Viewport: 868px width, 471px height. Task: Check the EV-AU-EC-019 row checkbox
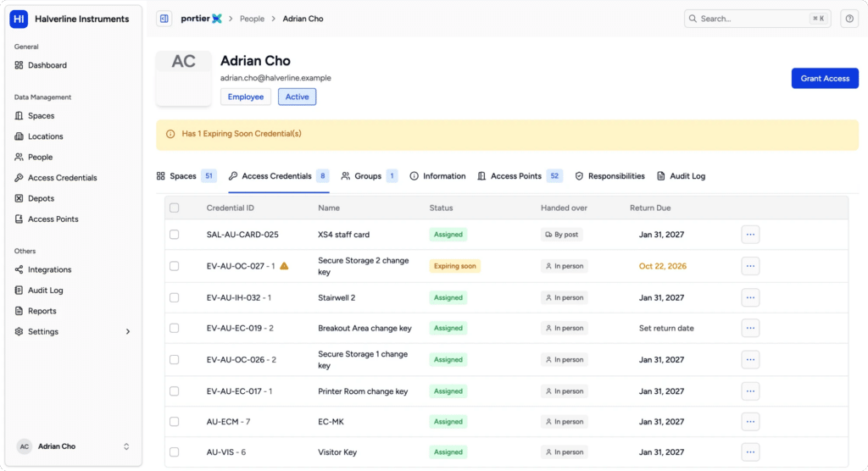pos(175,328)
